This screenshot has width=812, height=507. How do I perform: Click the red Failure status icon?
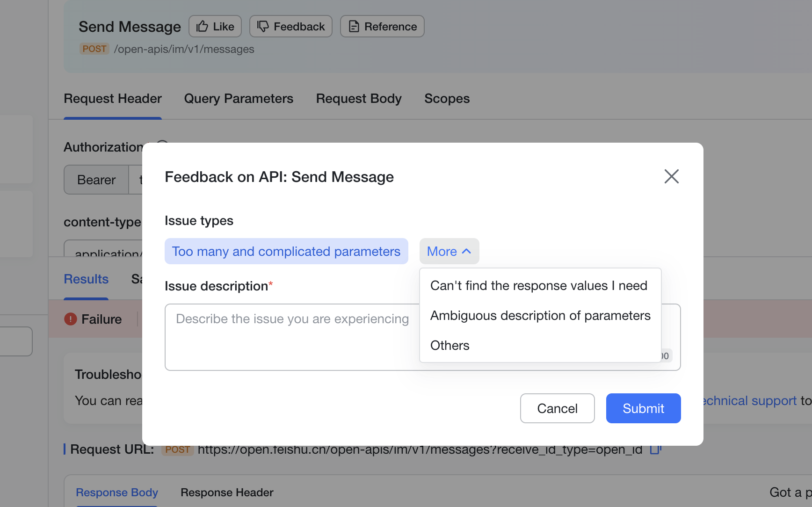click(x=70, y=319)
